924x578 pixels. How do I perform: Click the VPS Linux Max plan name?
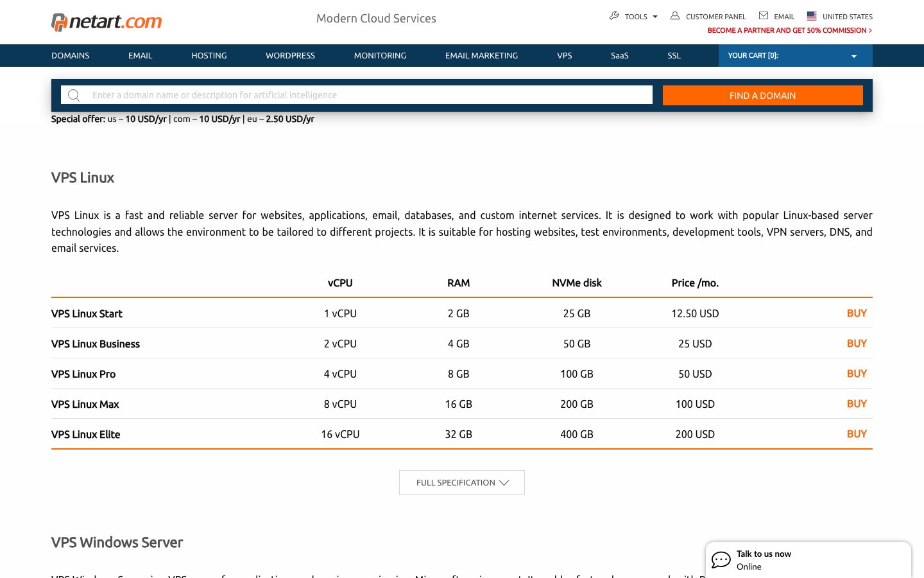pyautogui.click(x=85, y=405)
